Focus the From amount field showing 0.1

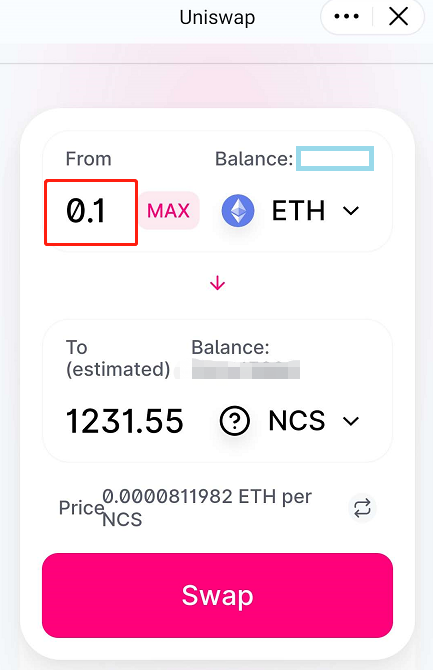coord(91,212)
